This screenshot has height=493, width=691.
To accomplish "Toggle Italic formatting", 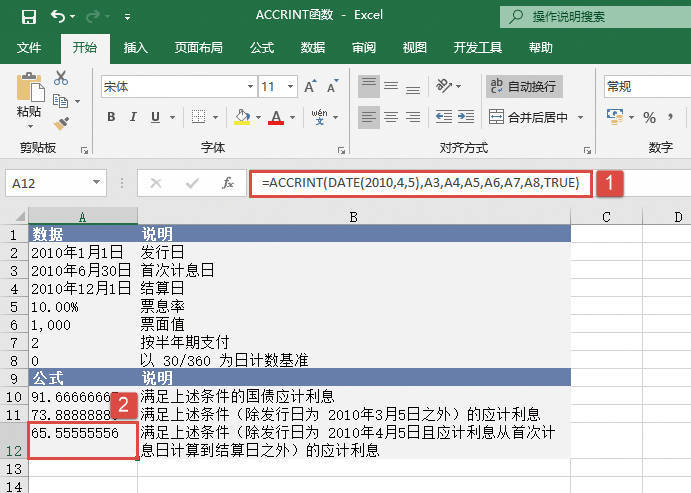I will click(x=133, y=117).
